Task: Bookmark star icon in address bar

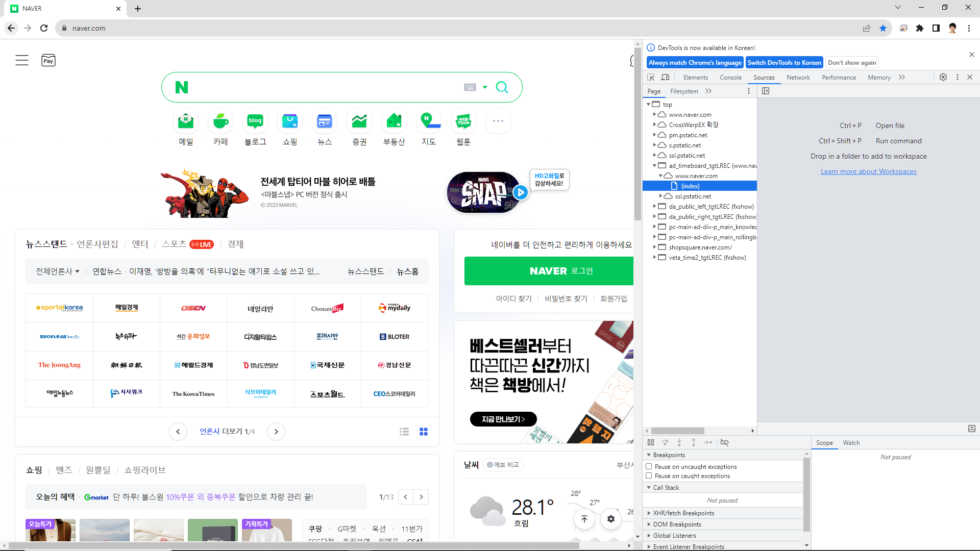Action: [883, 28]
